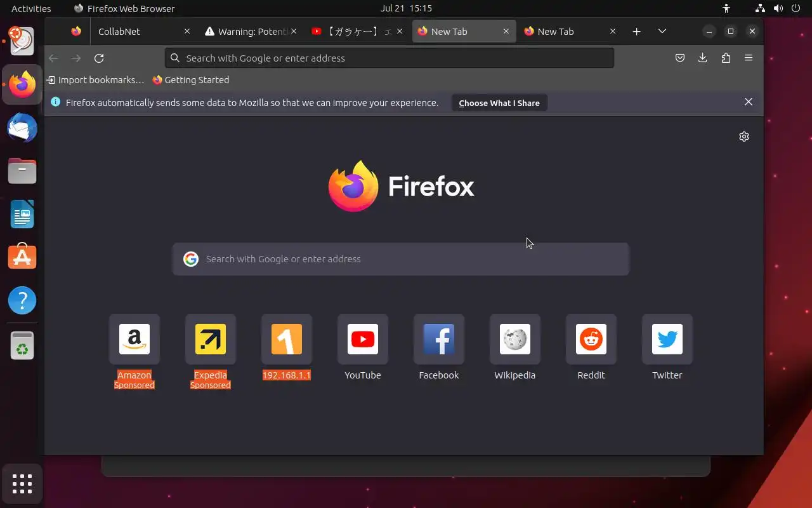Viewport: 812px width, 508px height.
Task: Open the Firefox application menu
Action: [x=749, y=58]
